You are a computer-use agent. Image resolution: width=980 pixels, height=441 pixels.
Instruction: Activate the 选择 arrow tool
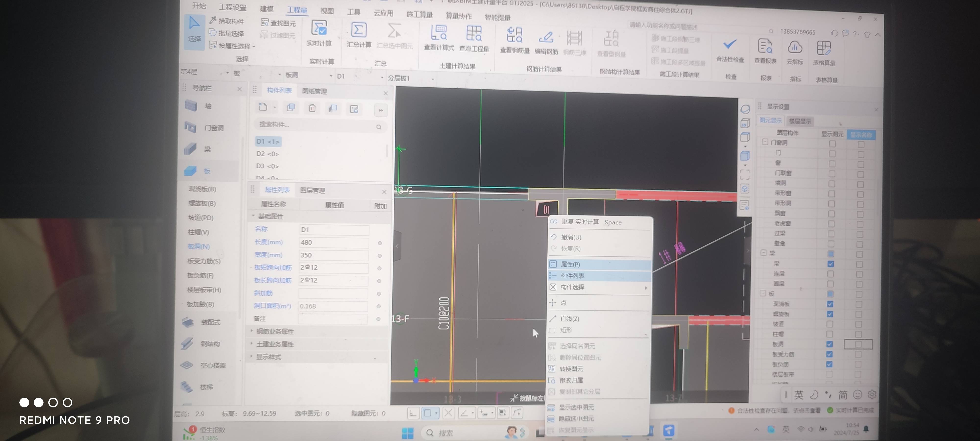(x=194, y=32)
